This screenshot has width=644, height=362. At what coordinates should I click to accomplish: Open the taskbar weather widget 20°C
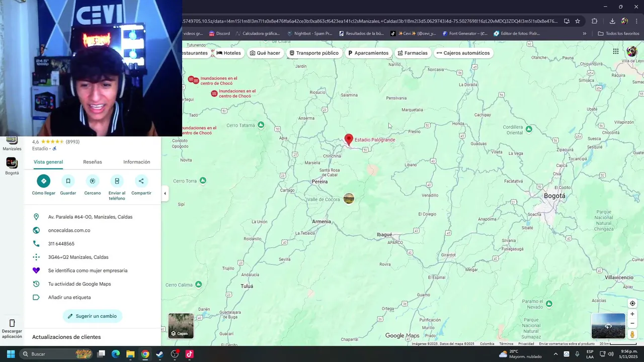[520, 354]
